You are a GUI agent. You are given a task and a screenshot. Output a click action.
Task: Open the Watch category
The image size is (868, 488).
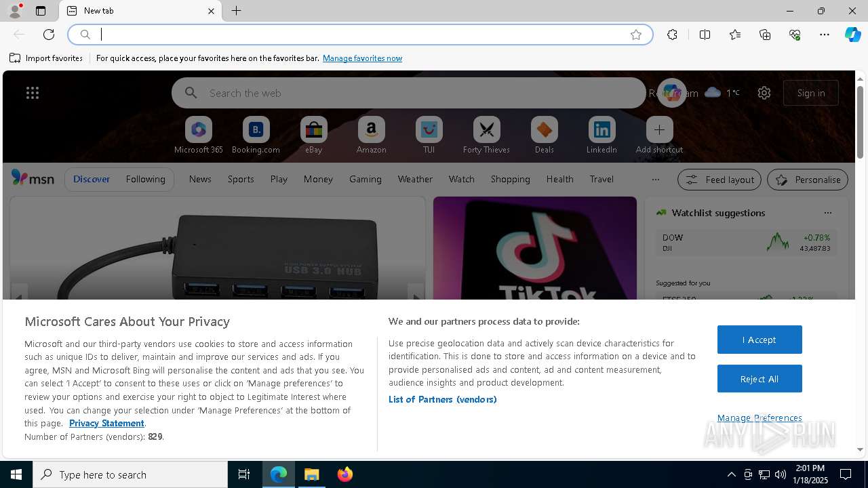[x=461, y=179]
